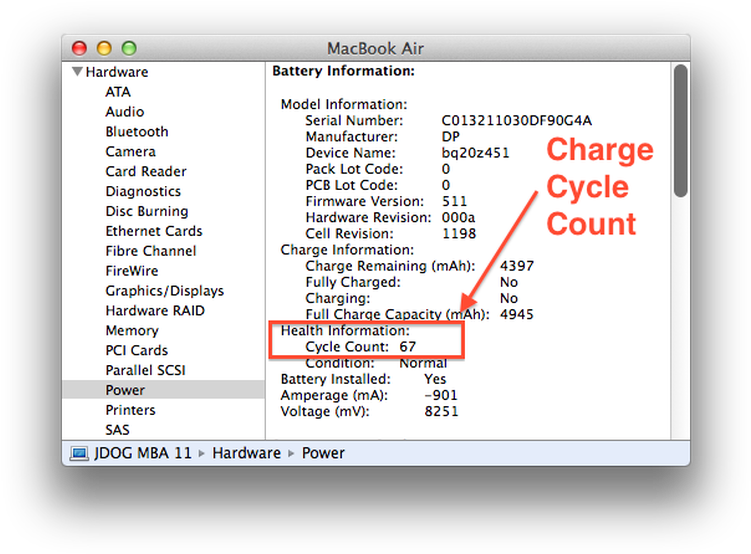Click the Charging label

coord(338,298)
